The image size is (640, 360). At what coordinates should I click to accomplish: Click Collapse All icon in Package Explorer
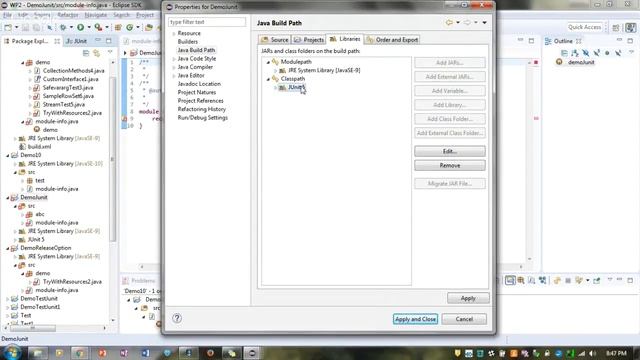pos(86,53)
